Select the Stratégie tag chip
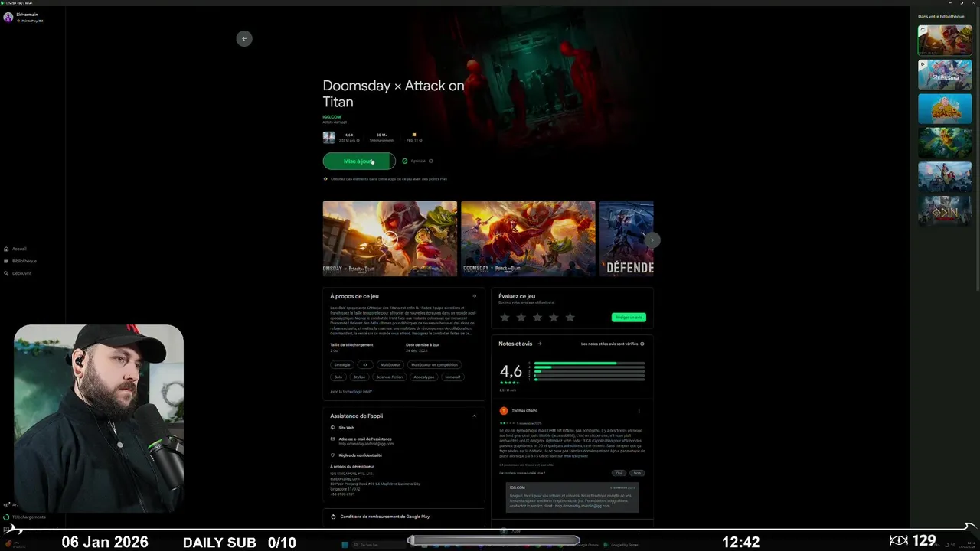The height and width of the screenshot is (551, 980). click(342, 365)
